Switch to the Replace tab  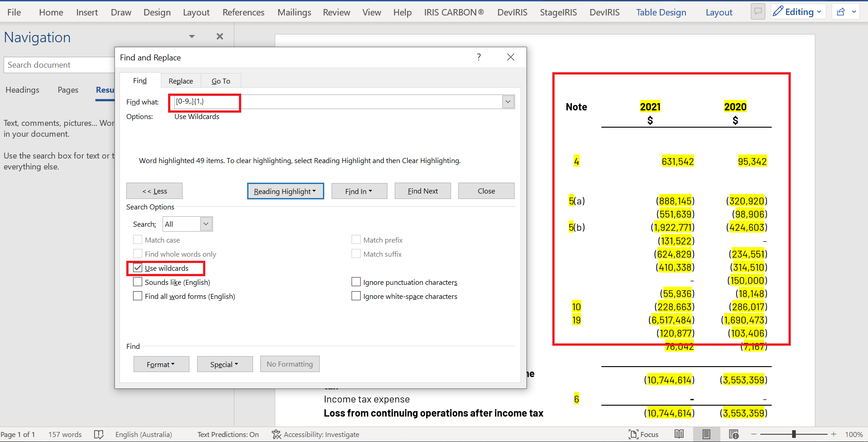(180, 80)
